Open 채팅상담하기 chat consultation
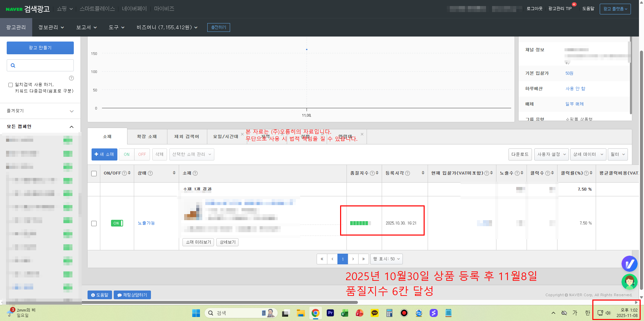The image size is (644, 321). tap(132, 295)
